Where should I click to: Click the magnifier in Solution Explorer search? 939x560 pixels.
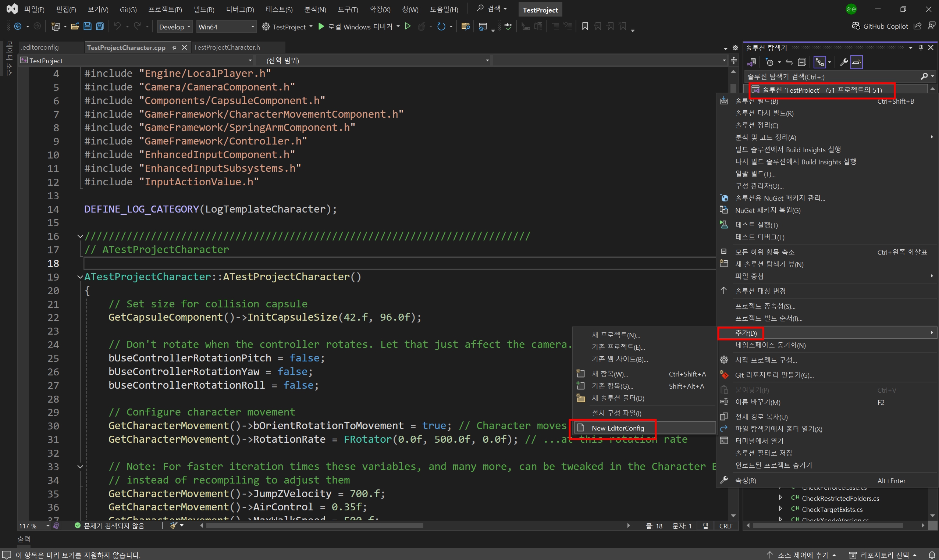(924, 76)
